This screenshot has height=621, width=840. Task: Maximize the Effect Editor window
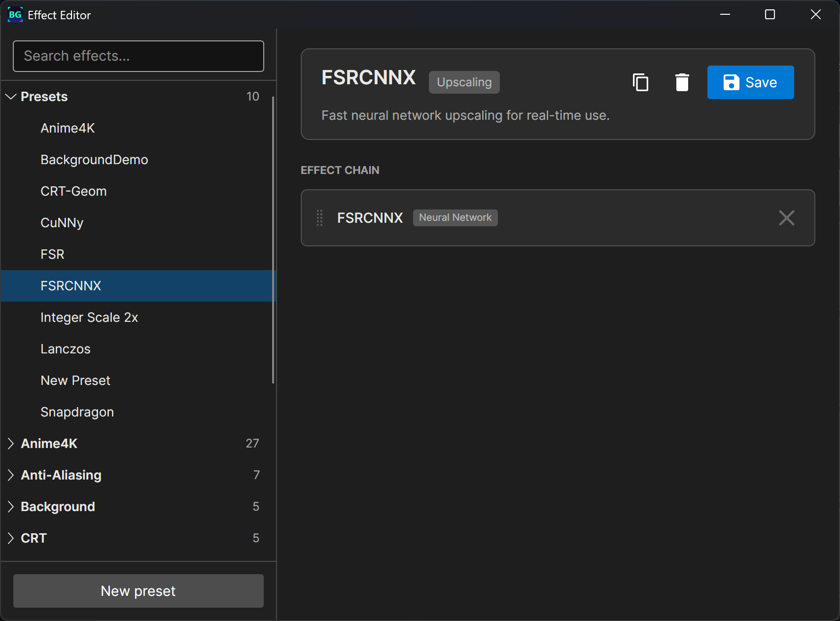(x=770, y=15)
